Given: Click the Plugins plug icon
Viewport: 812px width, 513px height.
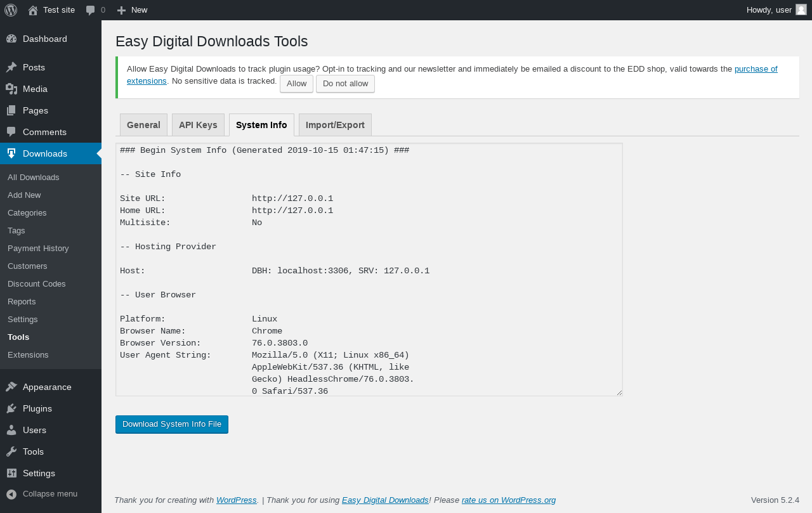Looking at the screenshot, I should pos(11,408).
